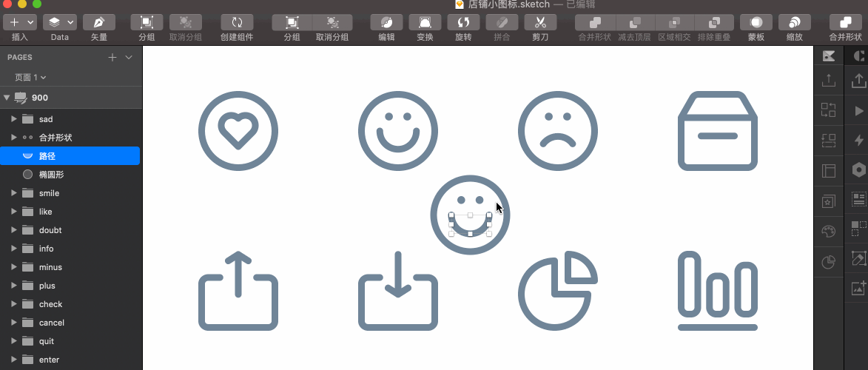Viewport: 868px width, 370px height.
Task: Expand the like group triangle
Action: coord(14,212)
